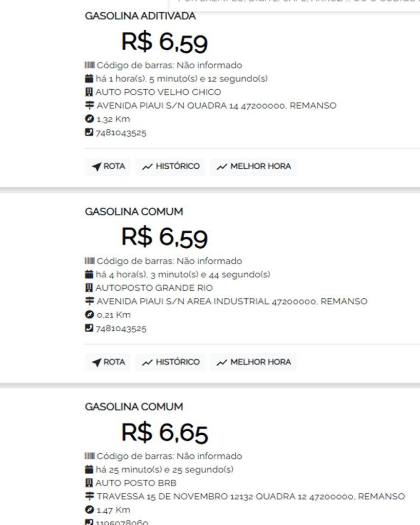Click signpost icon beside AVENIDA PIAUI QUADRA 14
This screenshot has width=420, height=525.
pos(90,106)
